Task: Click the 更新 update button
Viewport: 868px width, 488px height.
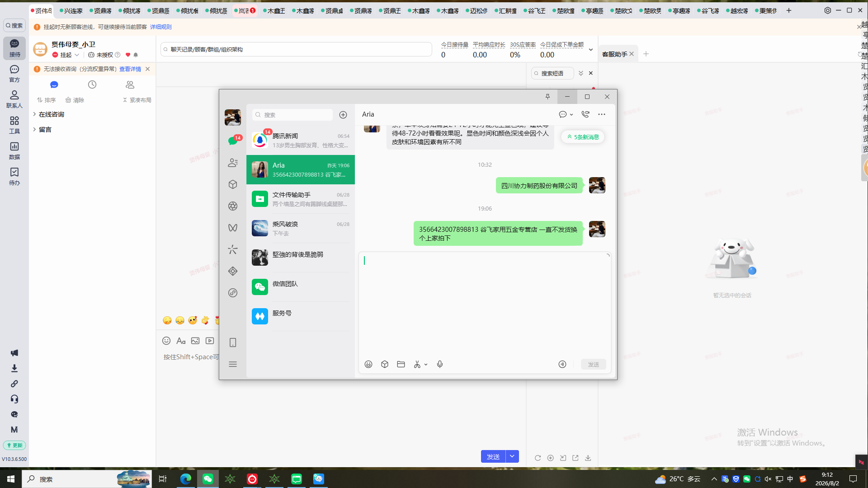Action: (x=14, y=445)
